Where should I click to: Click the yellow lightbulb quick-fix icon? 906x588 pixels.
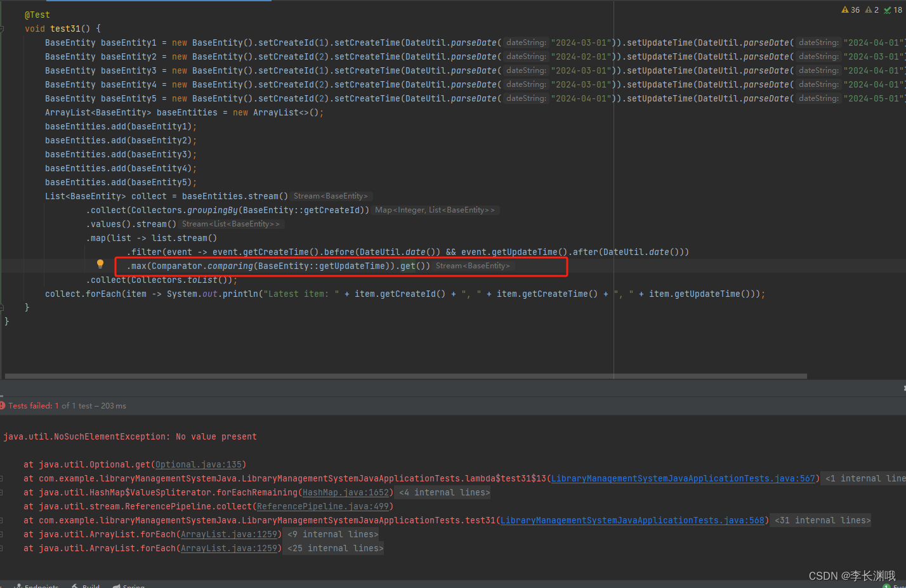coord(100,264)
